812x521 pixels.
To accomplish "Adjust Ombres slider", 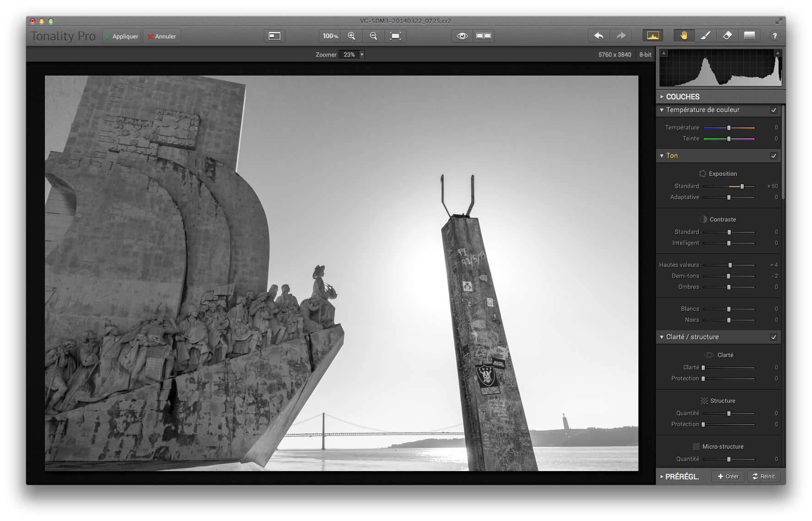I will 729,287.
